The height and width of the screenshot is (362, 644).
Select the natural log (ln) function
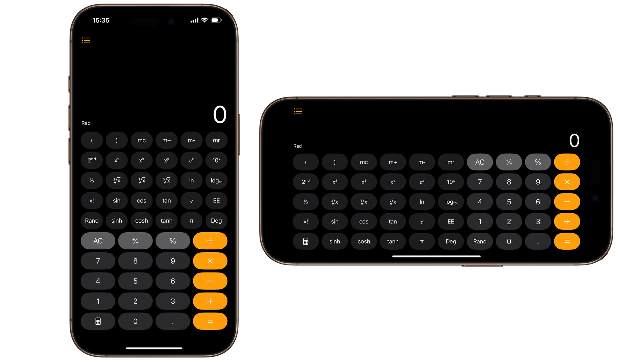tap(191, 180)
